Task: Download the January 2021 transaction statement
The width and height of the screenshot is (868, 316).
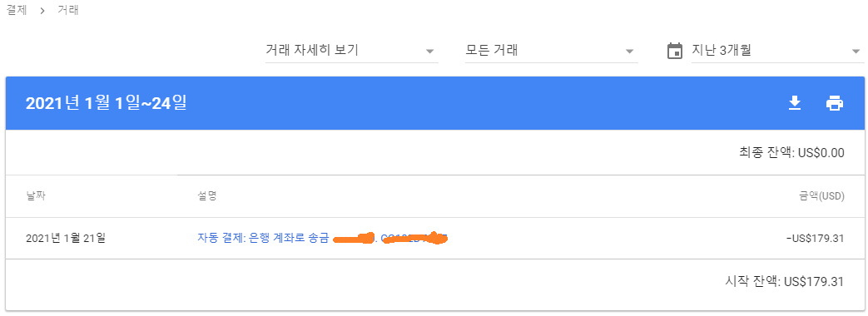Action: (795, 103)
